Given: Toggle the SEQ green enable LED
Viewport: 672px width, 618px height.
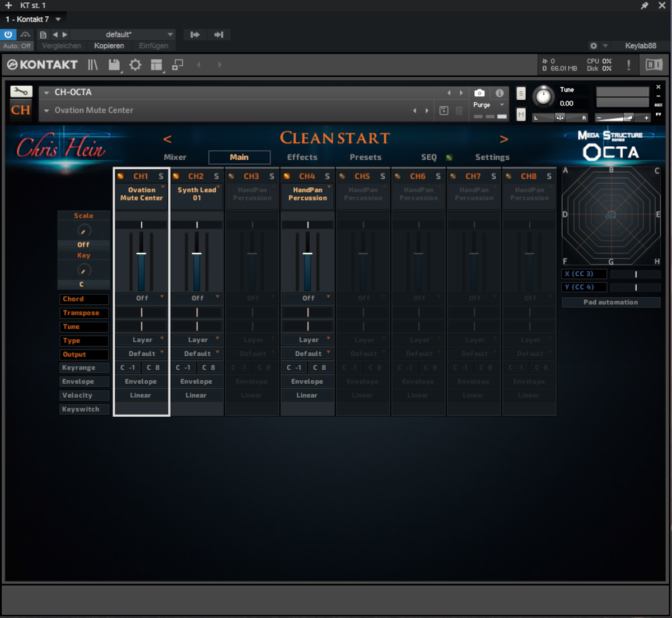Looking at the screenshot, I should click(x=449, y=157).
